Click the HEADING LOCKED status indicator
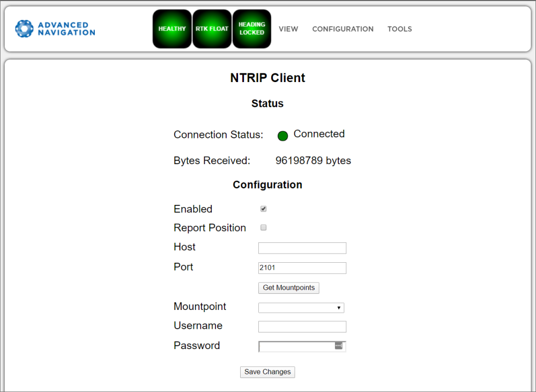536x392 pixels. click(251, 29)
